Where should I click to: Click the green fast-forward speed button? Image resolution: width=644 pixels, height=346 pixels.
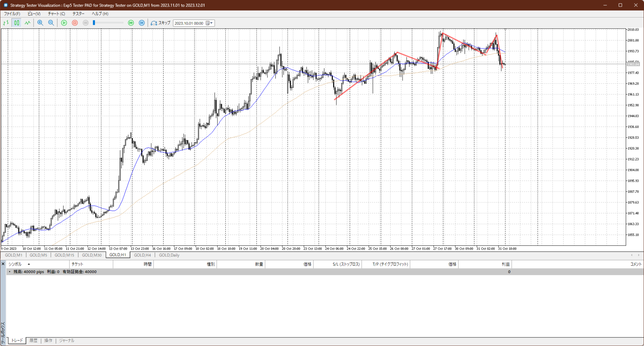[131, 23]
